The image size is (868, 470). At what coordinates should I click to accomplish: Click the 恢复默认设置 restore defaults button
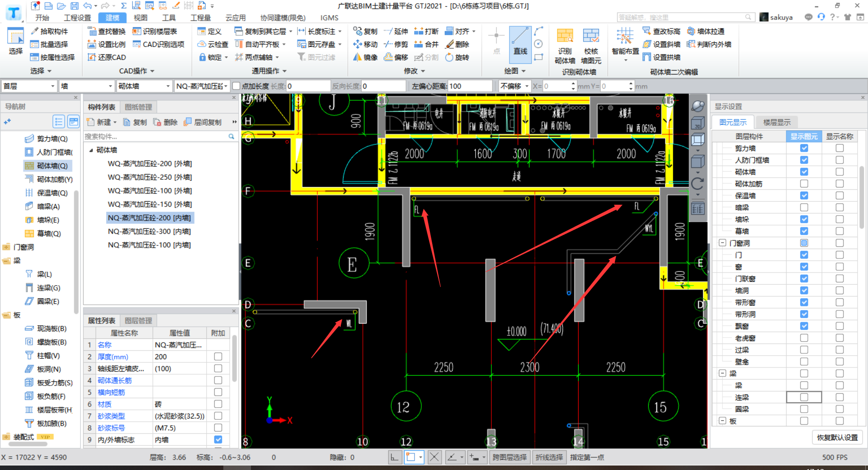[x=837, y=437]
